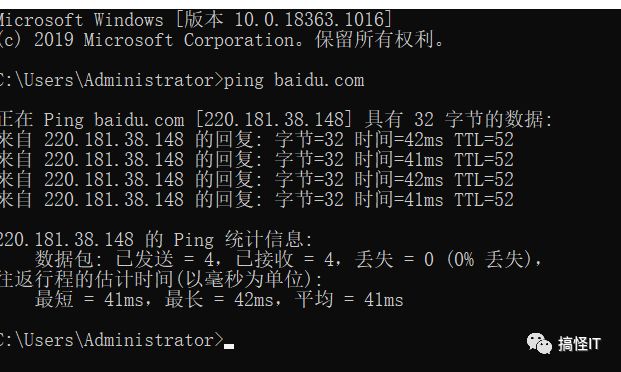Click the 平均 = 41ms value

click(349, 300)
